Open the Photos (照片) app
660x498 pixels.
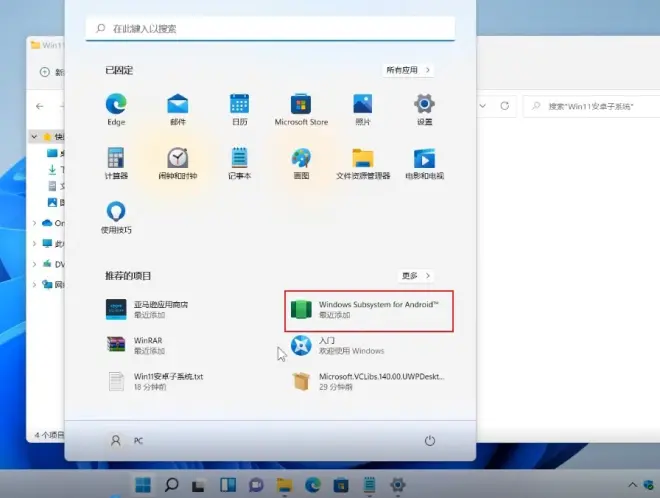pyautogui.click(x=363, y=109)
